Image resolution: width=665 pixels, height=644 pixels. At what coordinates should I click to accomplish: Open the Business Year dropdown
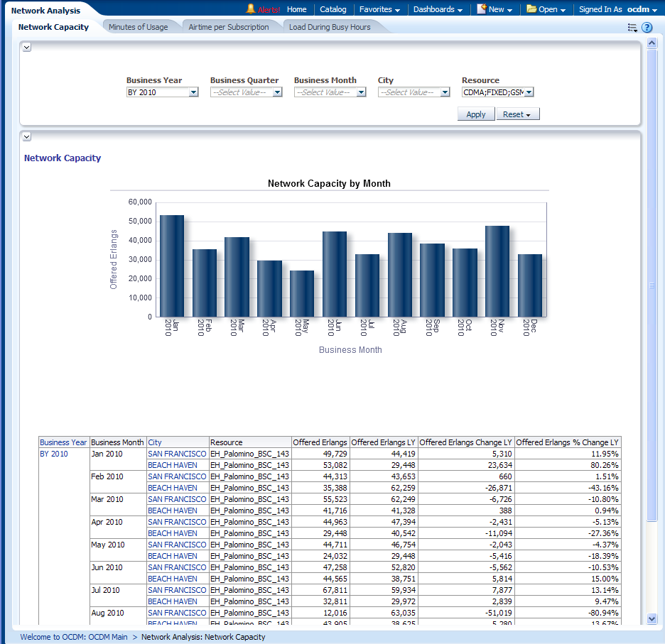point(193,92)
